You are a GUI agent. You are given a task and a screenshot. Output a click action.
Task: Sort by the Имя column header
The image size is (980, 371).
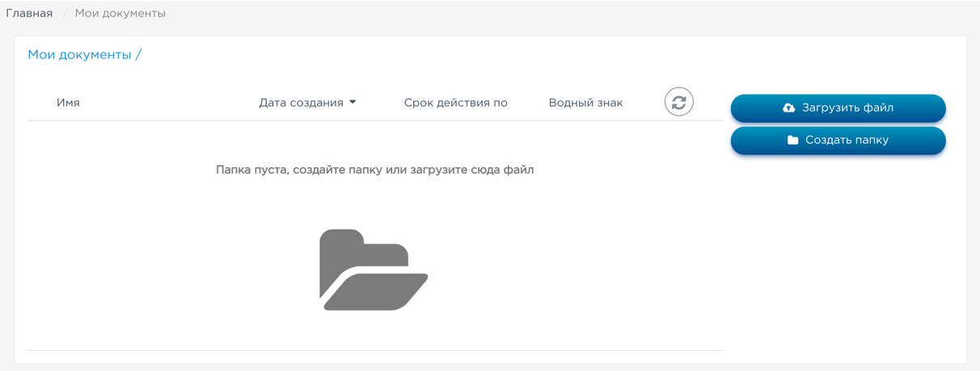point(68,103)
